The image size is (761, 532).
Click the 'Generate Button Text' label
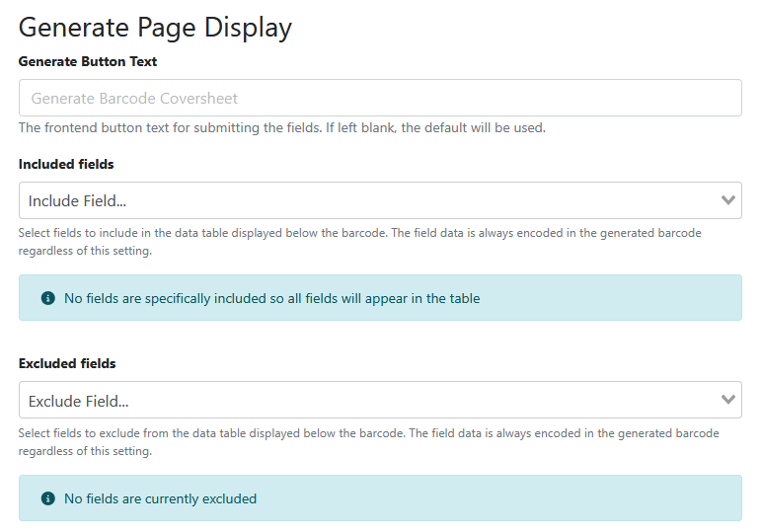tap(88, 61)
